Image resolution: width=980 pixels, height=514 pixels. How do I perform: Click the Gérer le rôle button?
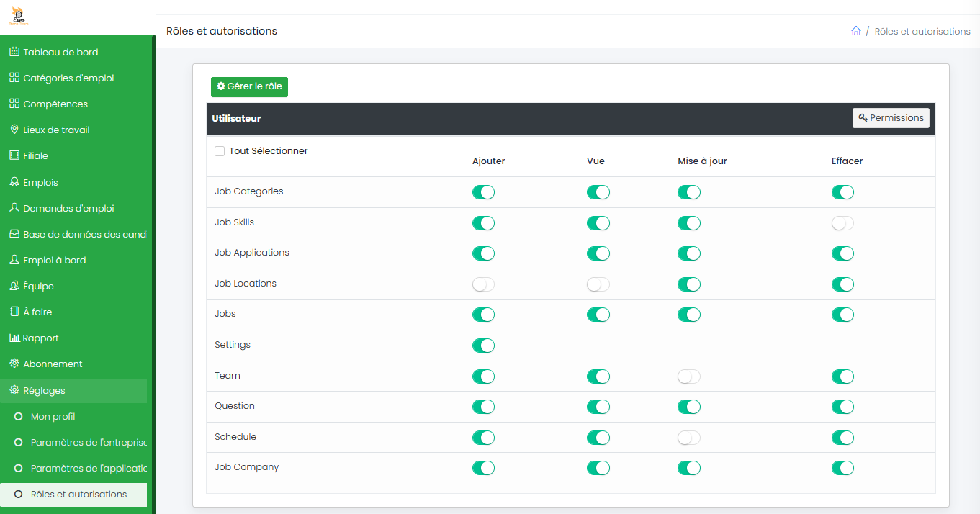coord(249,86)
